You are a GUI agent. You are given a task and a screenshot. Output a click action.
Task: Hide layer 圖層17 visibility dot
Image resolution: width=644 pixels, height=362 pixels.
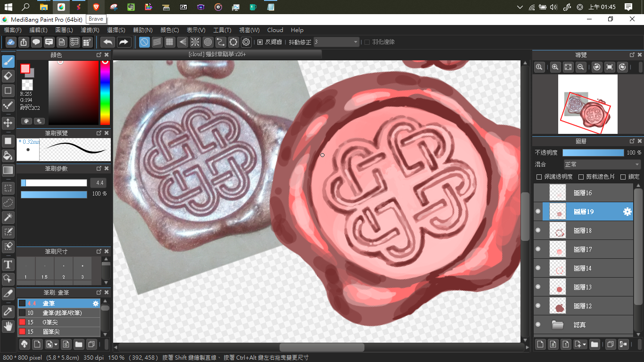(538, 249)
